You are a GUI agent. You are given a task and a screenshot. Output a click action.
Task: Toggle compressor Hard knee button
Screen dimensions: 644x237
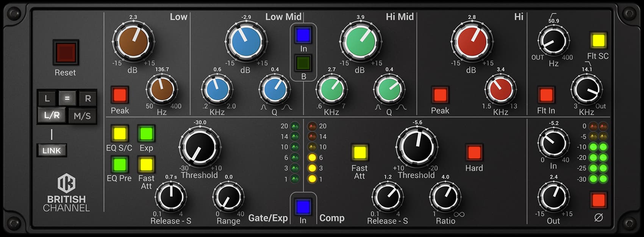click(474, 153)
